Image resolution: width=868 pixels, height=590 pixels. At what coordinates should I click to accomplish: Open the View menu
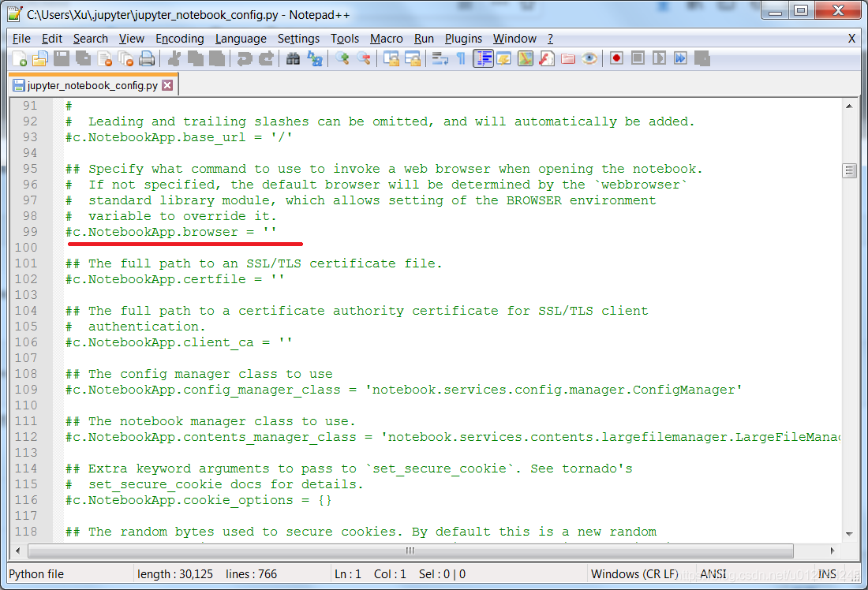coord(132,39)
